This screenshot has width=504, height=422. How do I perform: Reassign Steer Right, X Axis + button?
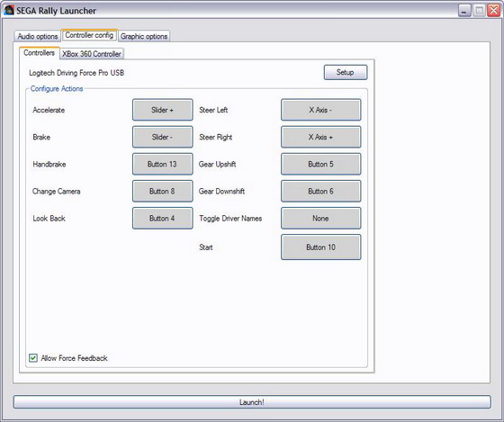click(x=320, y=137)
